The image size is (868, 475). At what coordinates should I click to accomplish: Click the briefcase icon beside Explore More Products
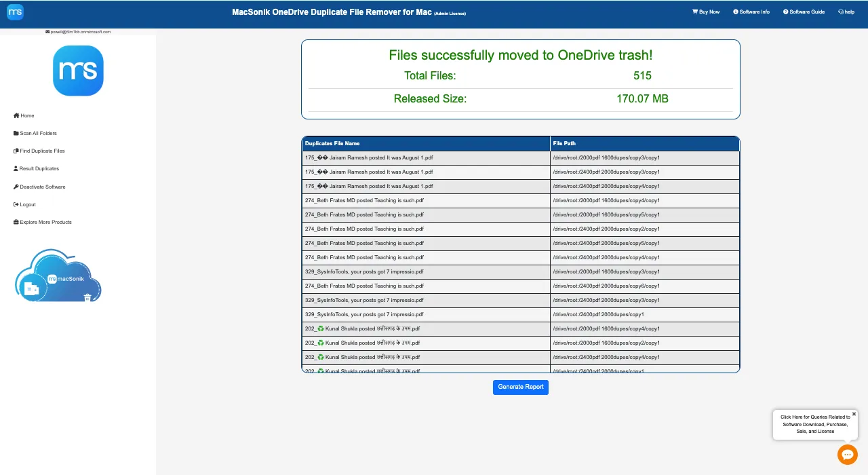pyautogui.click(x=16, y=222)
